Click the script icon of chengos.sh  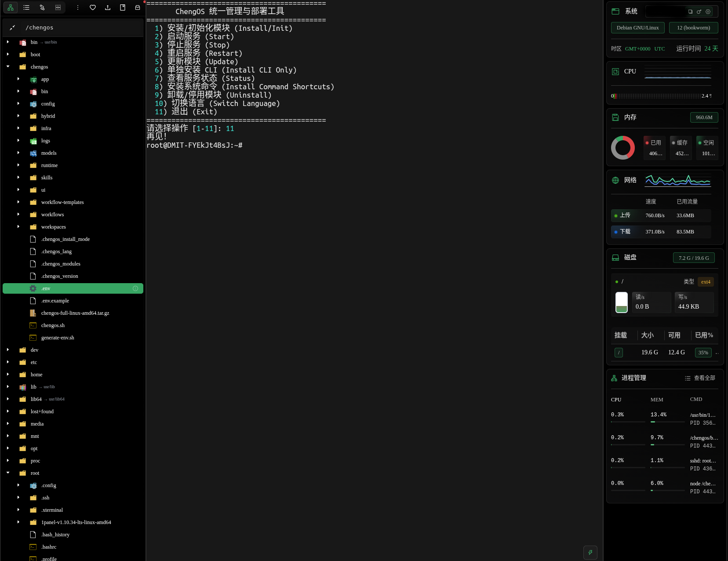(x=33, y=325)
